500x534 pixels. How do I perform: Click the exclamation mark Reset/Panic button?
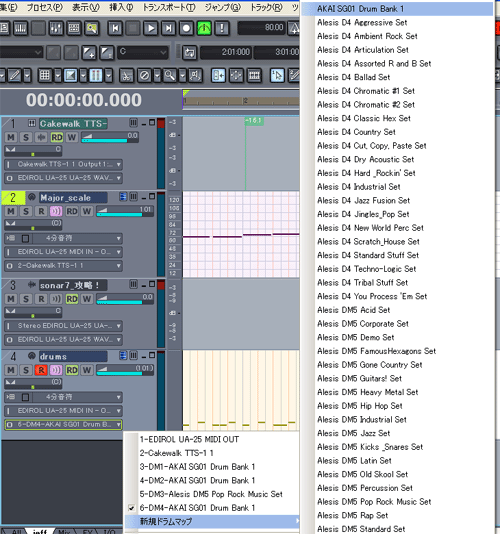(222, 28)
